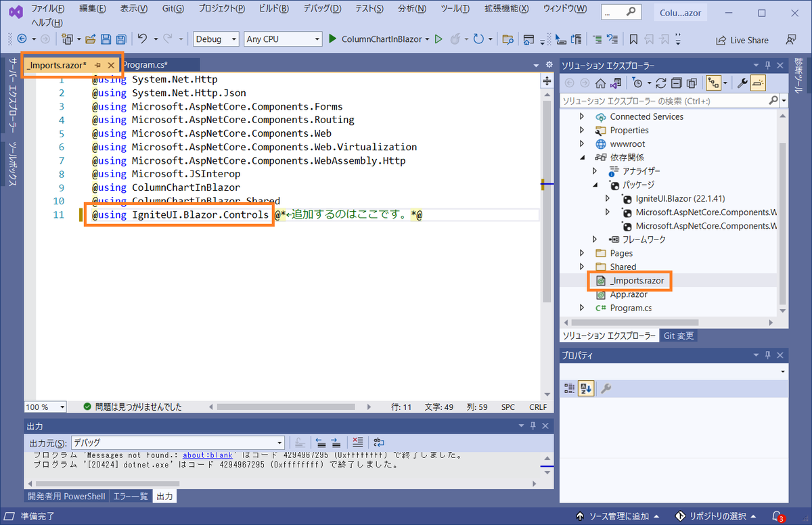Click the notifications bell in status bar
Viewport: 812px width, 525px height.
(777, 516)
